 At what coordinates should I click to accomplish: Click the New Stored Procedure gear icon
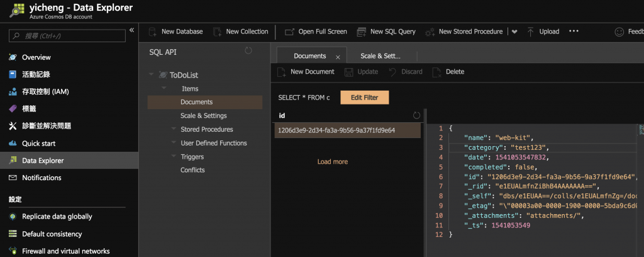pyautogui.click(x=430, y=31)
